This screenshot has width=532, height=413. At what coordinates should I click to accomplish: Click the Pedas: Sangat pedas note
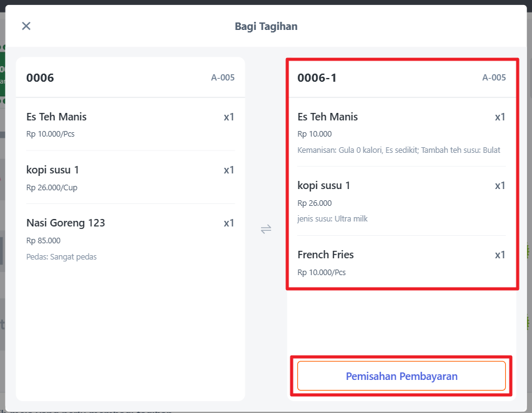point(61,256)
